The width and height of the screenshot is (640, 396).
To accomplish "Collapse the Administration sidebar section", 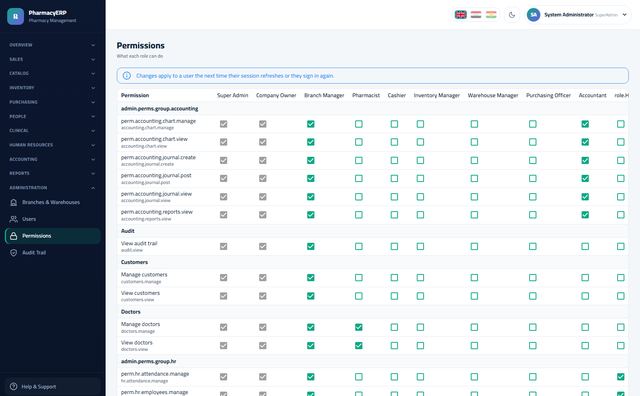I will click(x=53, y=188).
